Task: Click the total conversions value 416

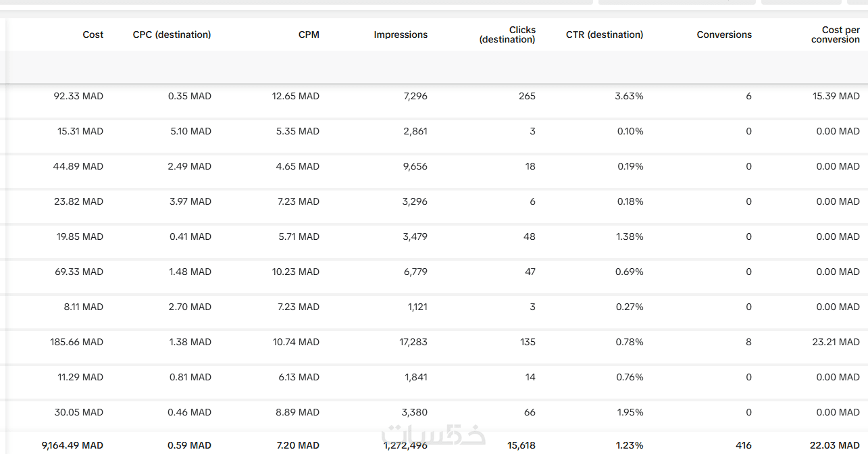Action: pos(743,445)
